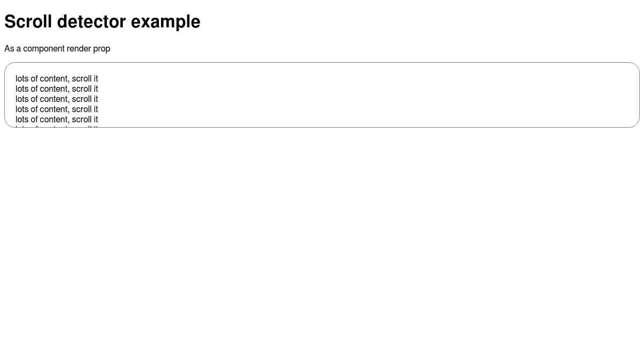Click the 'As a component render prop' text
This screenshot has height=338, width=644.
click(x=57, y=49)
